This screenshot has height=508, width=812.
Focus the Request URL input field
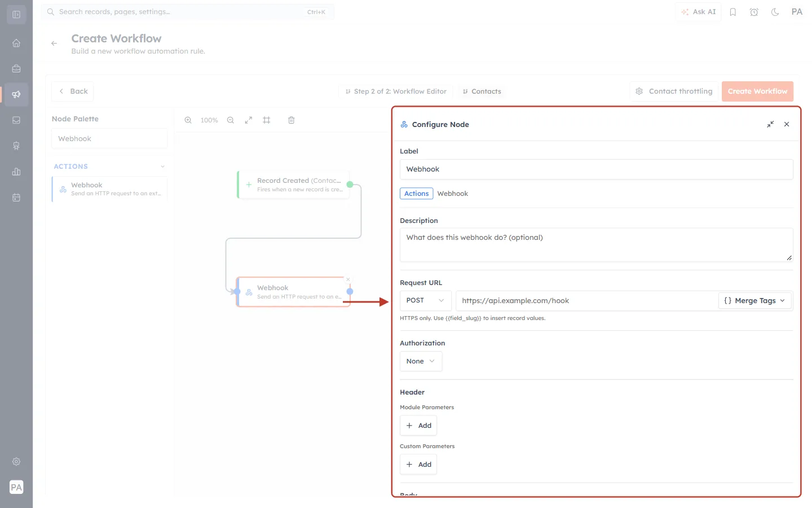(x=586, y=301)
